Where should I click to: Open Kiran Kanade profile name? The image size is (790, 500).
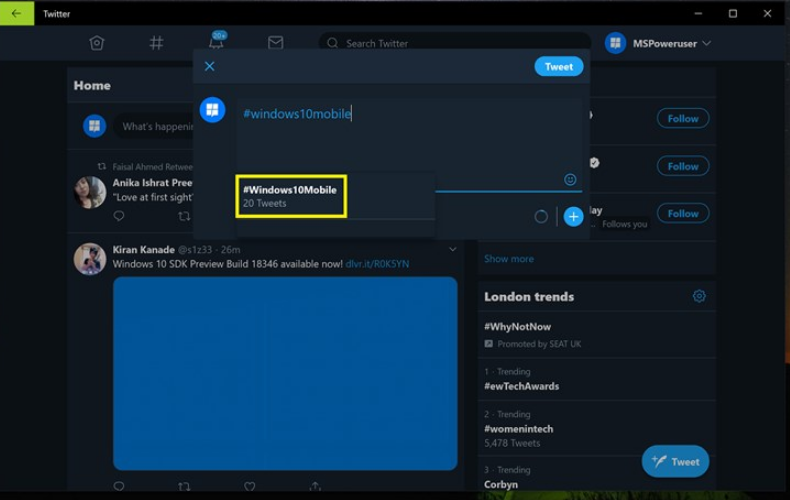[x=144, y=249]
